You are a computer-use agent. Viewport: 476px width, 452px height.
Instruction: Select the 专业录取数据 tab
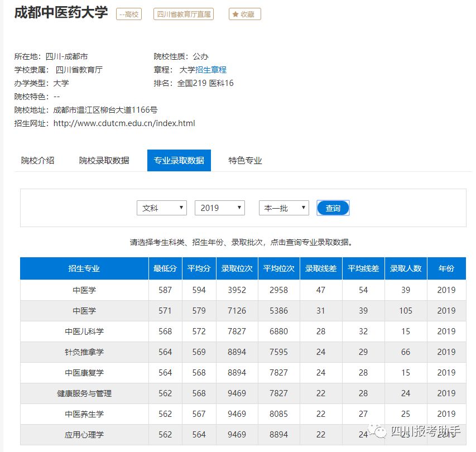point(179,160)
